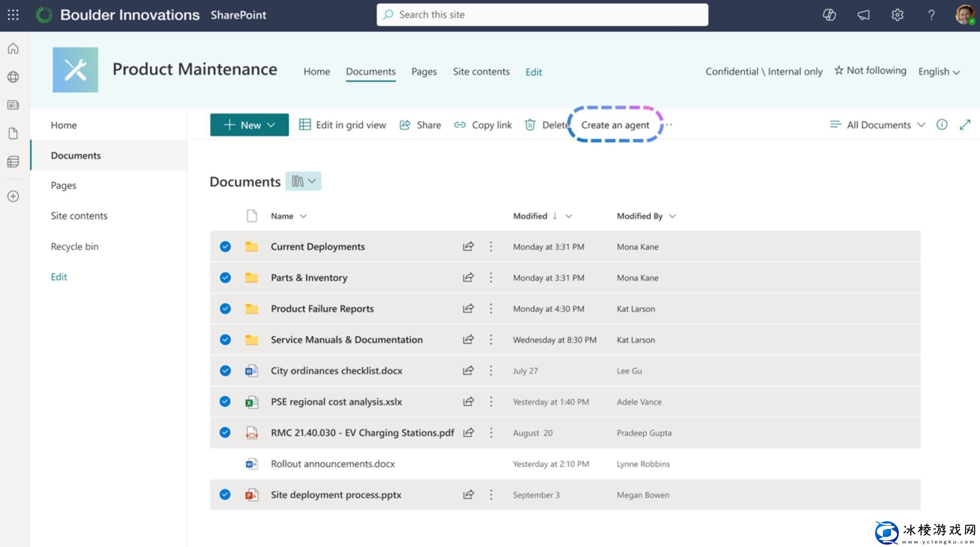Open the Rollout announcements.docx file link
The height and width of the screenshot is (547, 980).
(x=333, y=464)
